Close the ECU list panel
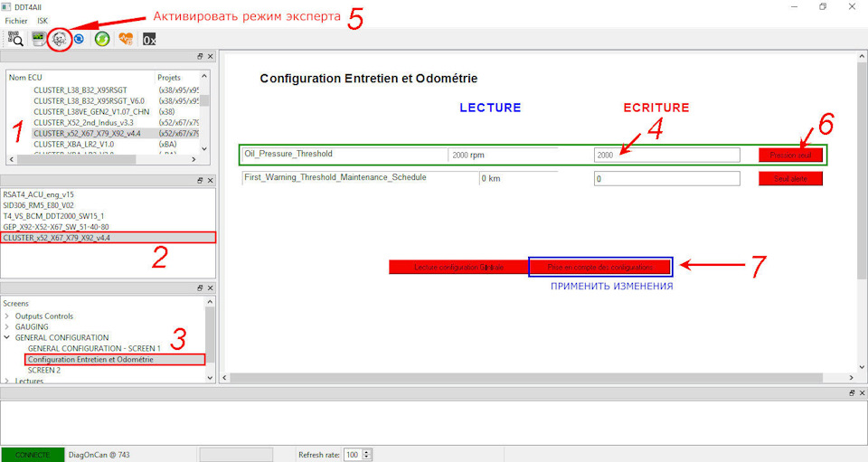The height and width of the screenshot is (462, 868). [211, 56]
